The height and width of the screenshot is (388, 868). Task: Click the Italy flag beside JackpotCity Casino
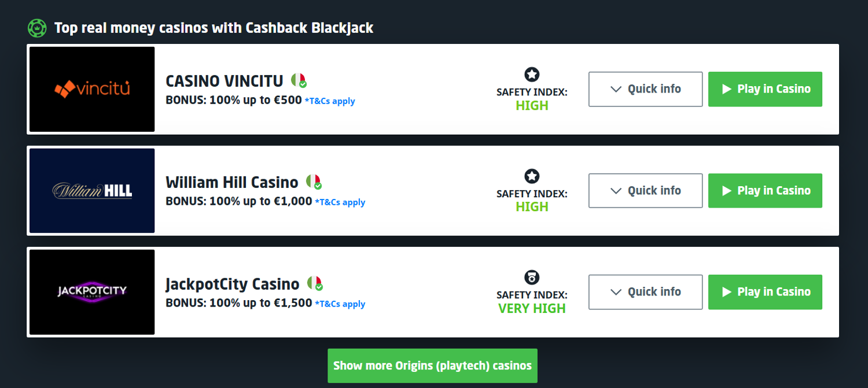[x=314, y=283]
